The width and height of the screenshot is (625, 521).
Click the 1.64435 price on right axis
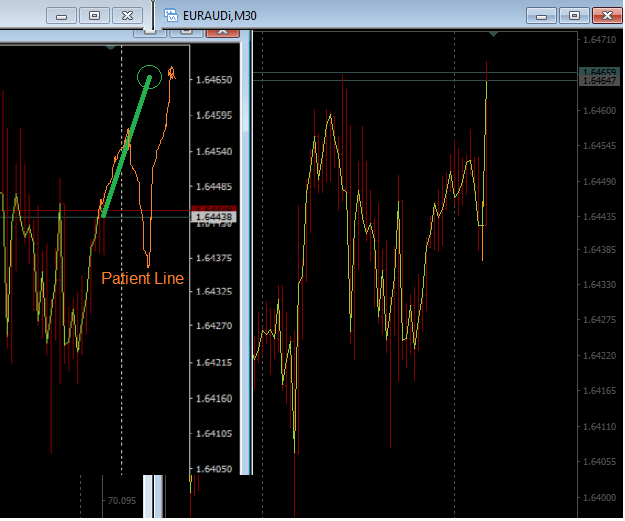click(599, 216)
